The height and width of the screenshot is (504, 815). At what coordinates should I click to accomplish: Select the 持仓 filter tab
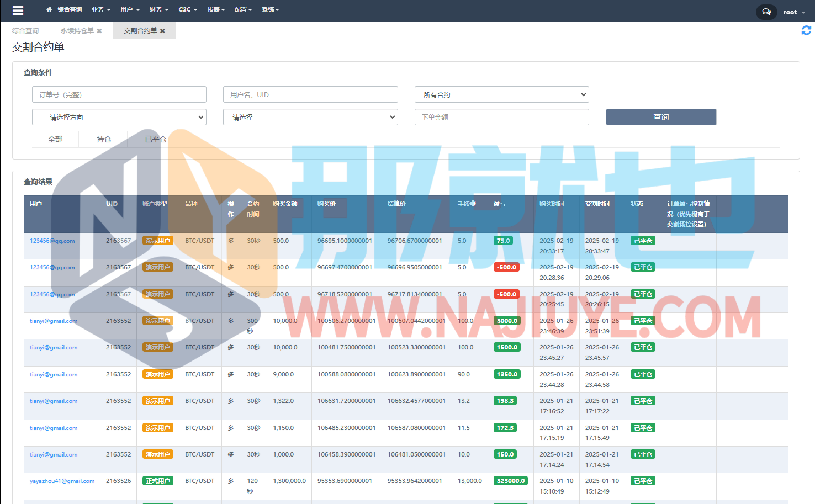104,140
